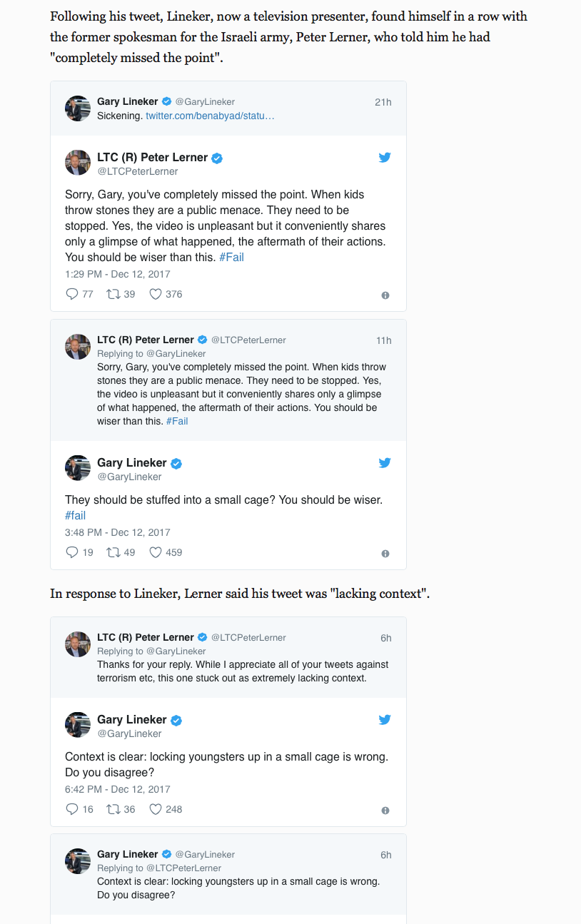Click the Twitter bird icon in the 6:42 PM tweet
Viewport: 581px width, 924px height.
(385, 720)
